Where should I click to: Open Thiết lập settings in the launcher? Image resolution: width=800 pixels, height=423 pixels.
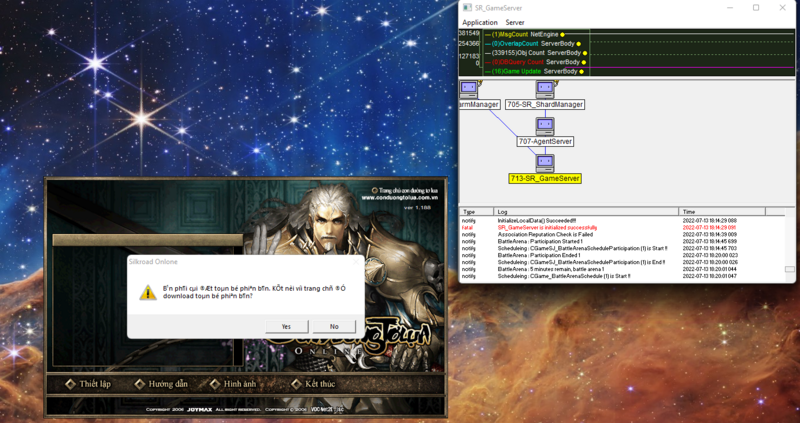pyautogui.click(x=94, y=384)
